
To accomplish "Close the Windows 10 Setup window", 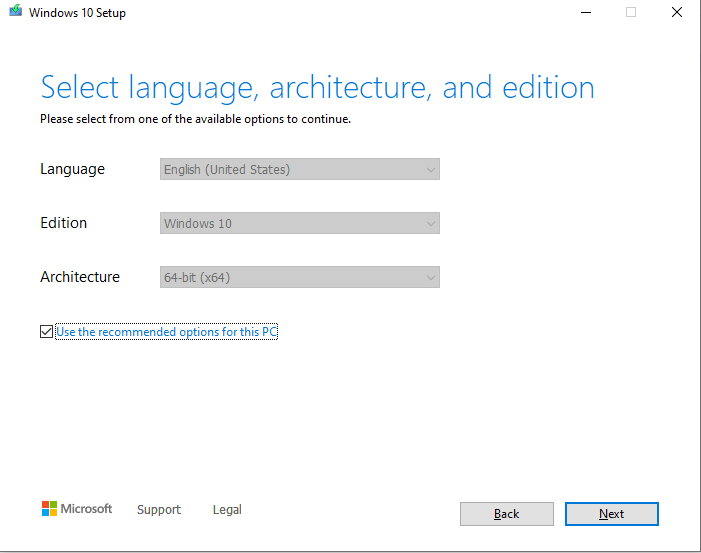I will click(677, 12).
